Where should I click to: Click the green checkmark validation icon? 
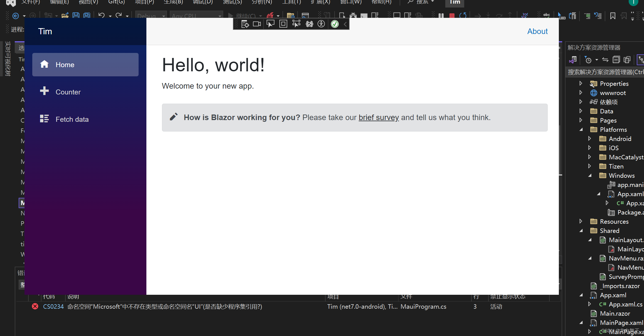pos(335,24)
